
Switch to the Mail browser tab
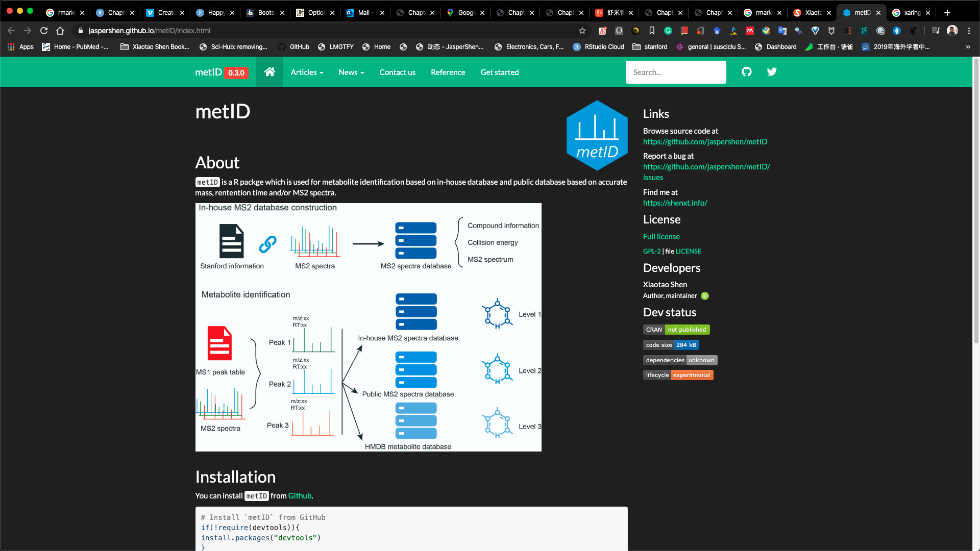pos(364,13)
